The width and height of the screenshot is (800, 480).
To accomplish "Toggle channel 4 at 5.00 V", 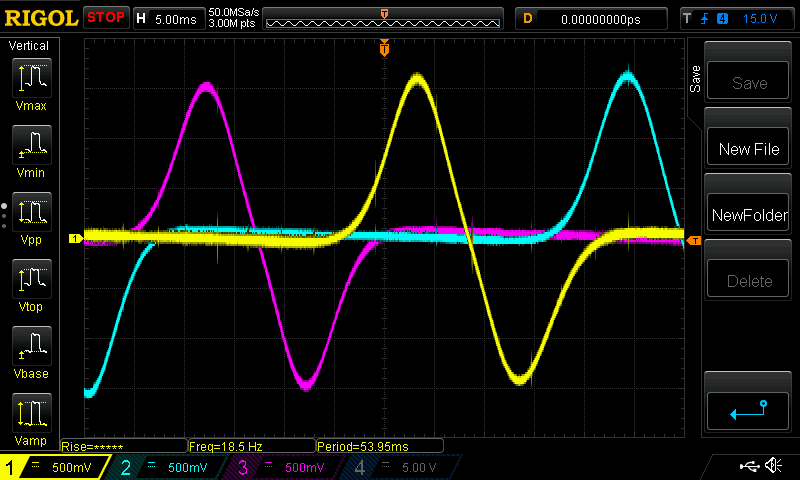I will pyautogui.click(x=399, y=467).
